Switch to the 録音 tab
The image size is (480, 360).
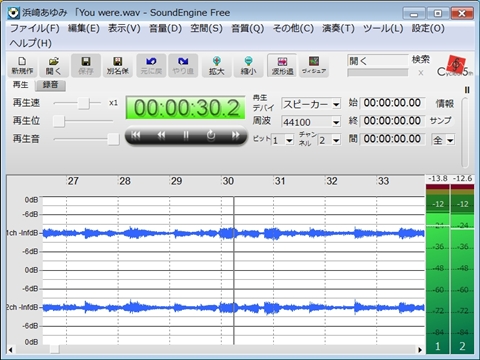pyautogui.click(x=50, y=85)
